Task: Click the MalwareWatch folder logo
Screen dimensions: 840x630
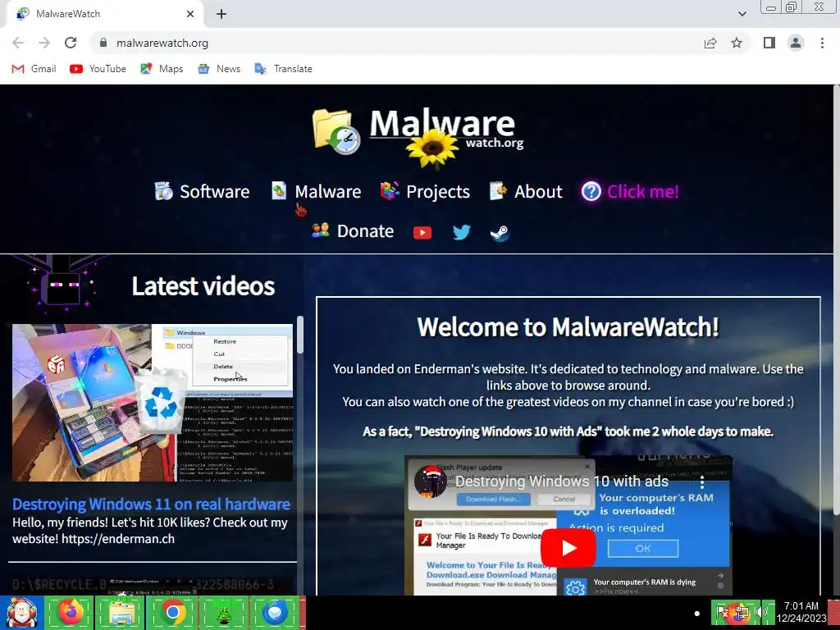Action: pyautogui.click(x=336, y=131)
